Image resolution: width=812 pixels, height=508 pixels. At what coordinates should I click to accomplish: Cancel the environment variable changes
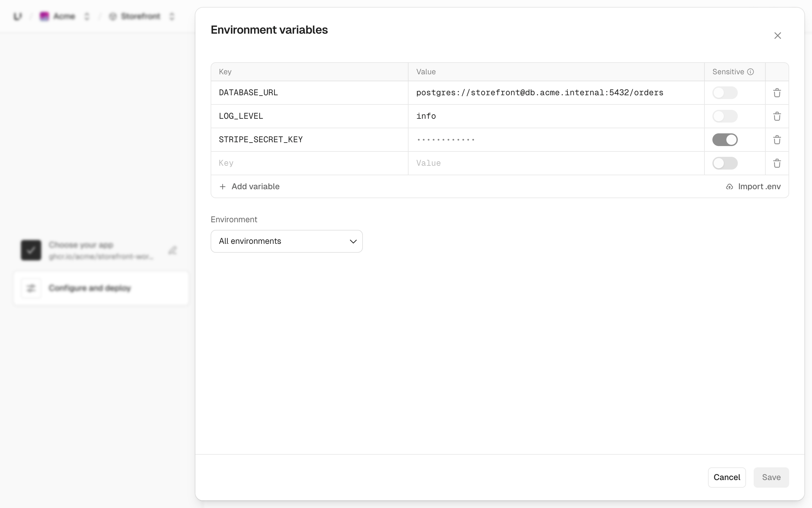[x=727, y=478]
